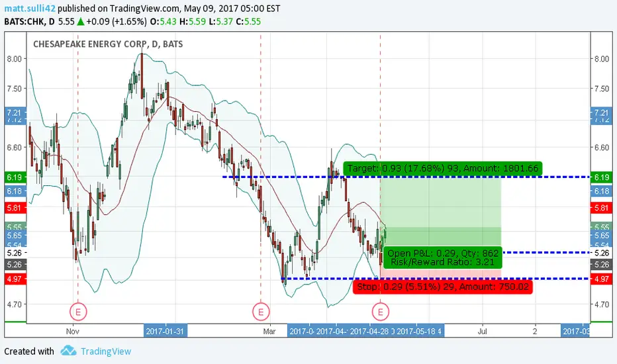Click the L:5.37 low value
Viewport: 617px width, 364px height.
tap(220, 21)
